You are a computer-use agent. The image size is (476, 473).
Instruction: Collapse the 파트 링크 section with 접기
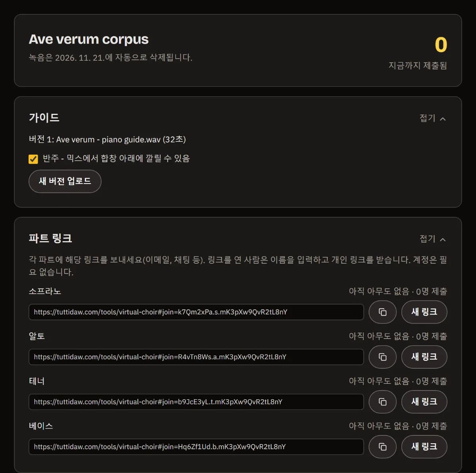click(x=433, y=239)
